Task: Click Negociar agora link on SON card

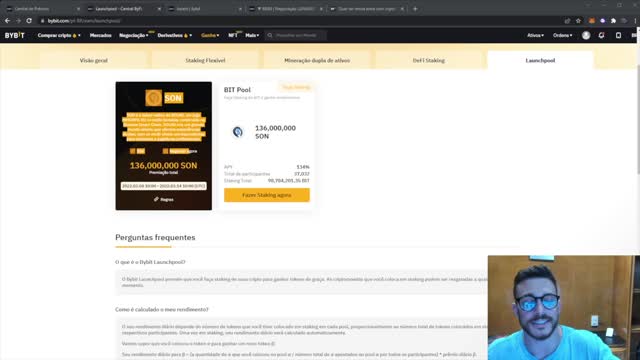Action: point(180,151)
